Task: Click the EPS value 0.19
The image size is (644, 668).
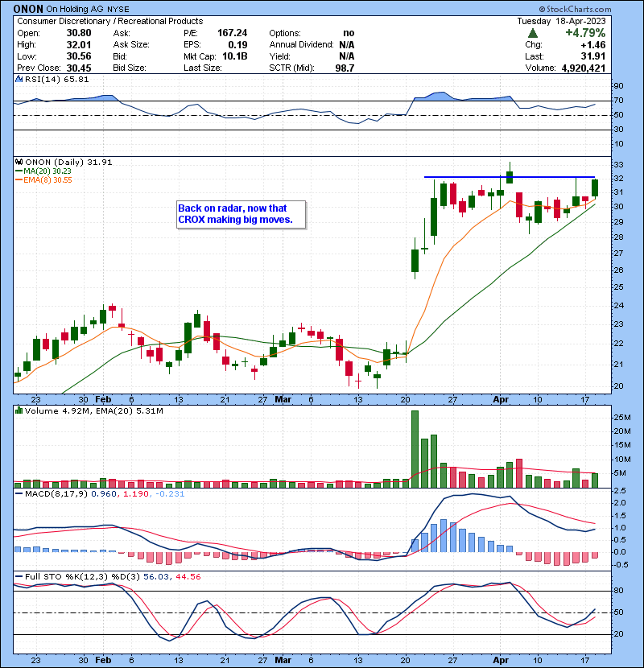Action: [237, 45]
